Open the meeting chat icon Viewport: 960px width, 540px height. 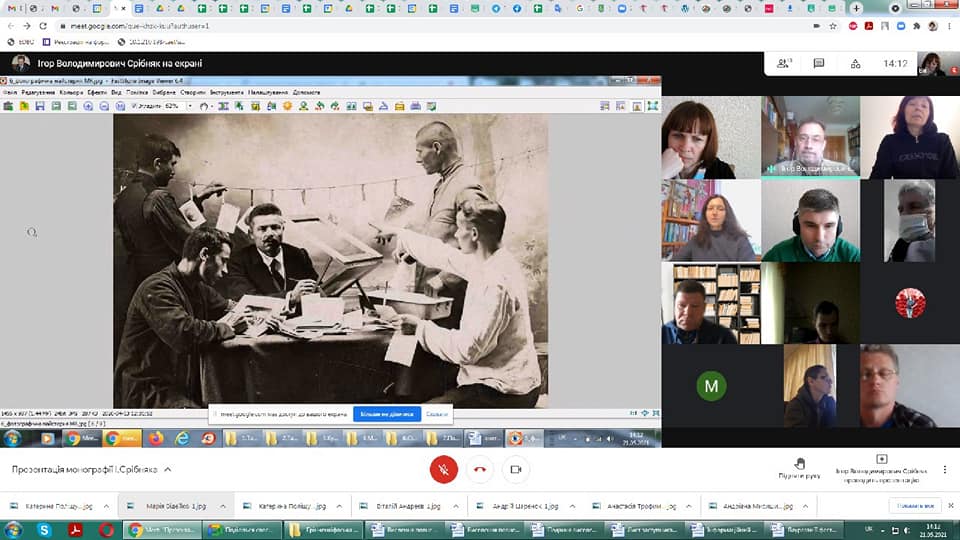pos(818,63)
